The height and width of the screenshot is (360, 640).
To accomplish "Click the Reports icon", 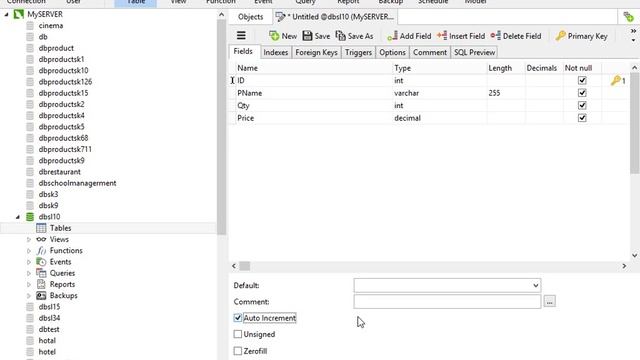I will tap(41, 284).
